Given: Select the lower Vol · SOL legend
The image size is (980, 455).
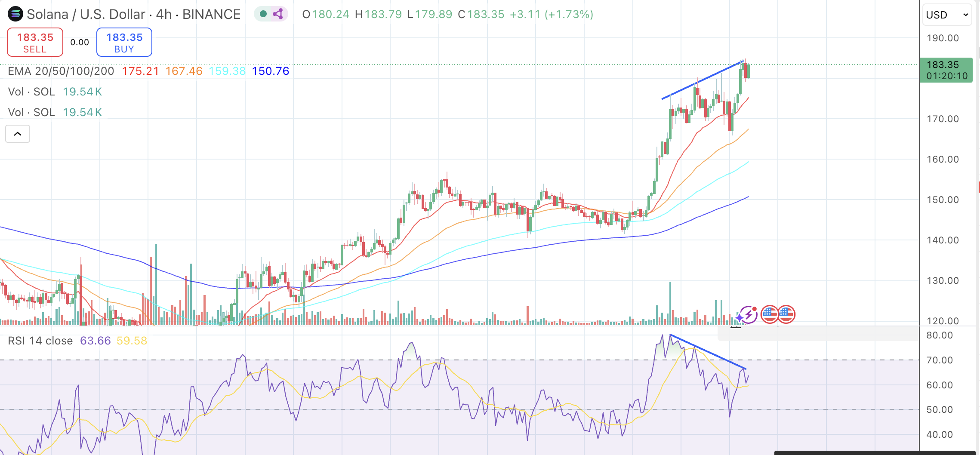Looking at the screenshot, I should click(x=31, y=112).
